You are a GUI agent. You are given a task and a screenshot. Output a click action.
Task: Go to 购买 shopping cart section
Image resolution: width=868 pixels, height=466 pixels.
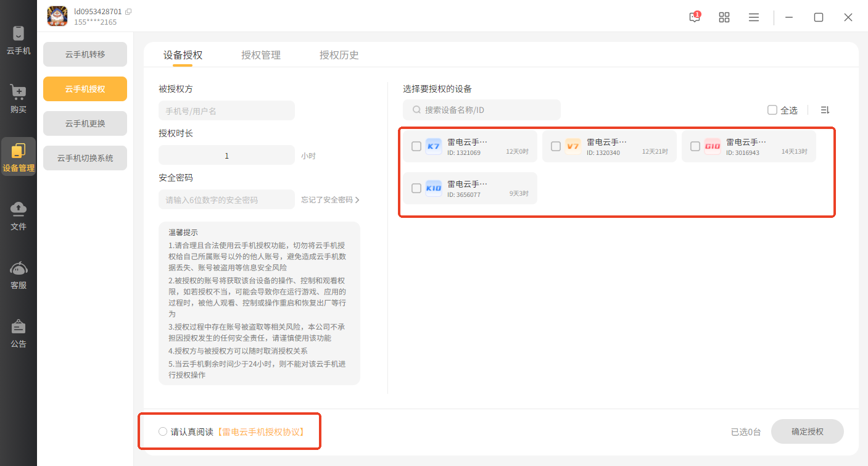click(x=19, y=99)
